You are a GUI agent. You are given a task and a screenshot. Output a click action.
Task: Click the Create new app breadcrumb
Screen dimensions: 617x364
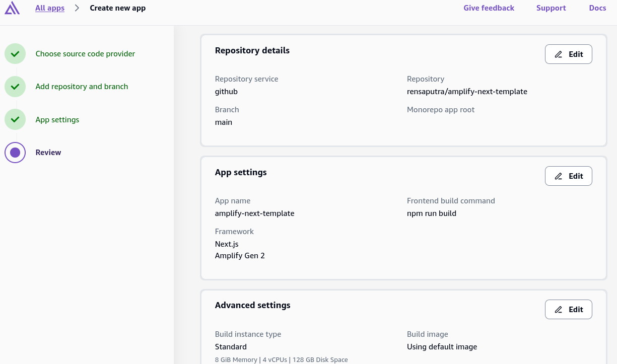tap(118, 8)
